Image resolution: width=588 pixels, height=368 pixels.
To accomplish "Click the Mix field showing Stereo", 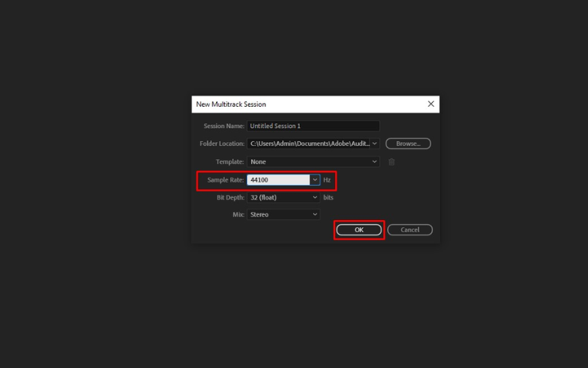I will pyautogui.click(x=278, y=215).
